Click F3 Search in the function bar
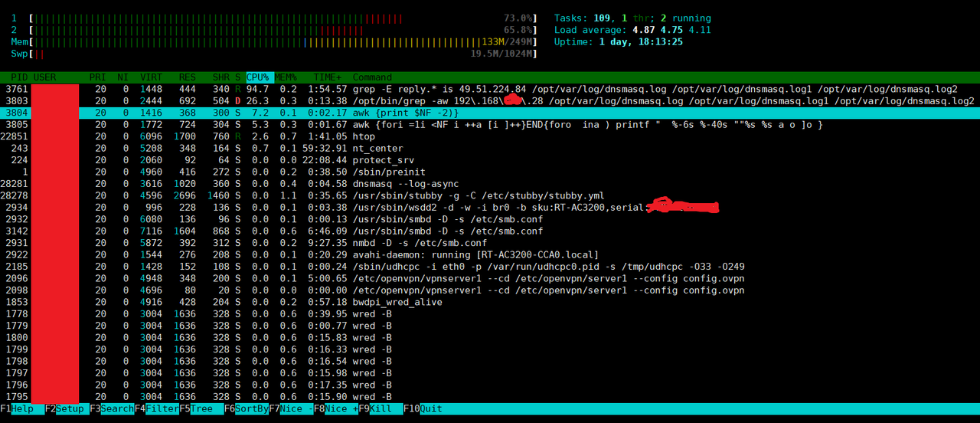This screenshot has width=980, height=423. coord(112,409)
